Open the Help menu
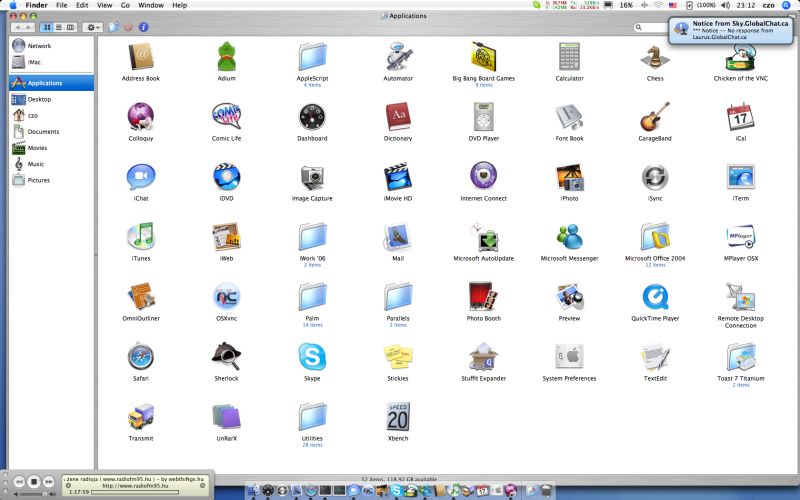Image resolution: width=800 pixels, height=500 pixels. [180, 5]
